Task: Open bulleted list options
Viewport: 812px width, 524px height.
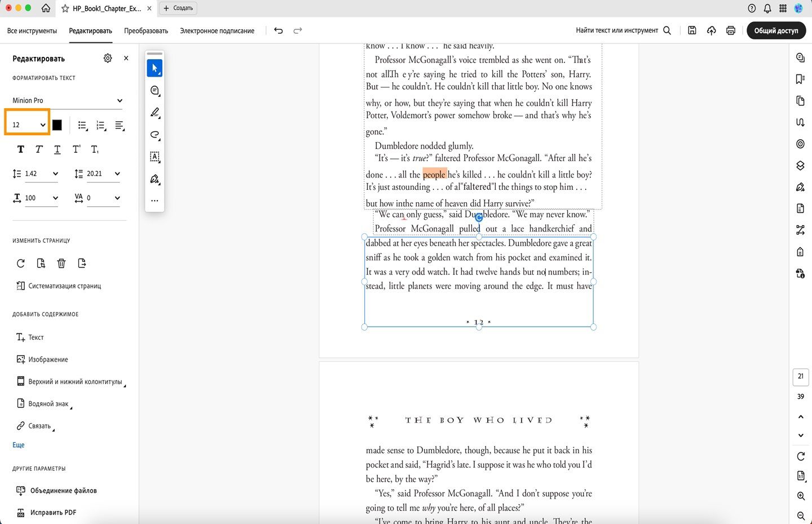Action: (x=82, y=125)
